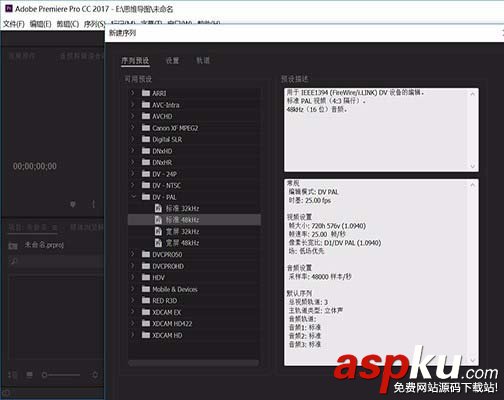The width and height of the screenshot is (504, 400).
Task: Open the 编辑(E) menu
Action: [x=40, y=24]
